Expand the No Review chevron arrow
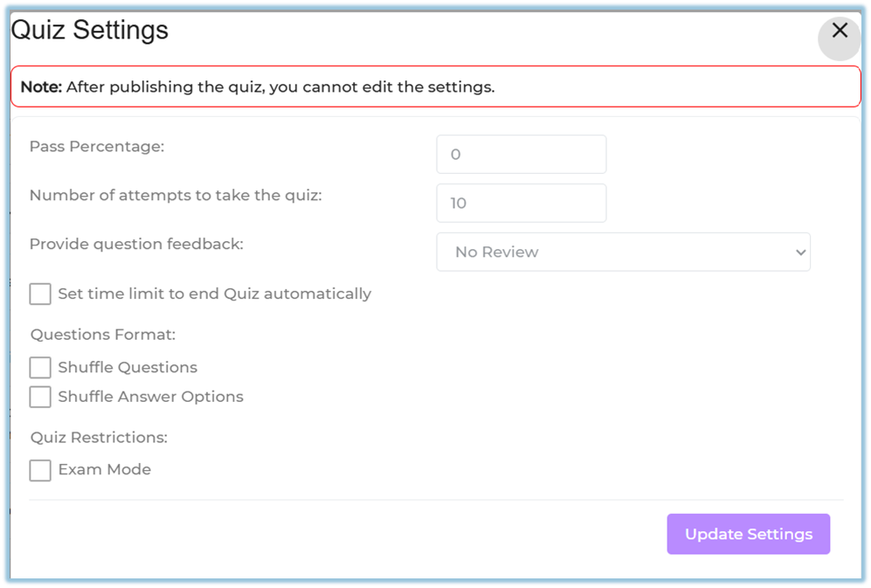This screenshot has height=588, width=871. coord(800,252)
